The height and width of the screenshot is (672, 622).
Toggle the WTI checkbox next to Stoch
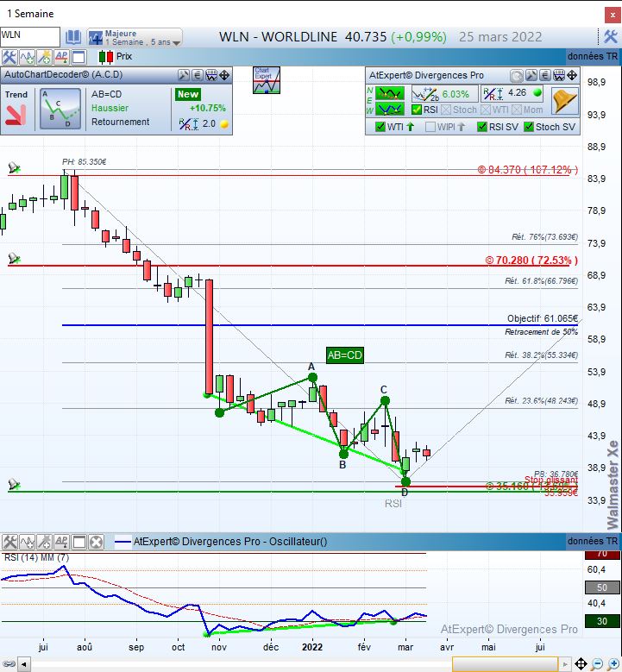point(485,110)
